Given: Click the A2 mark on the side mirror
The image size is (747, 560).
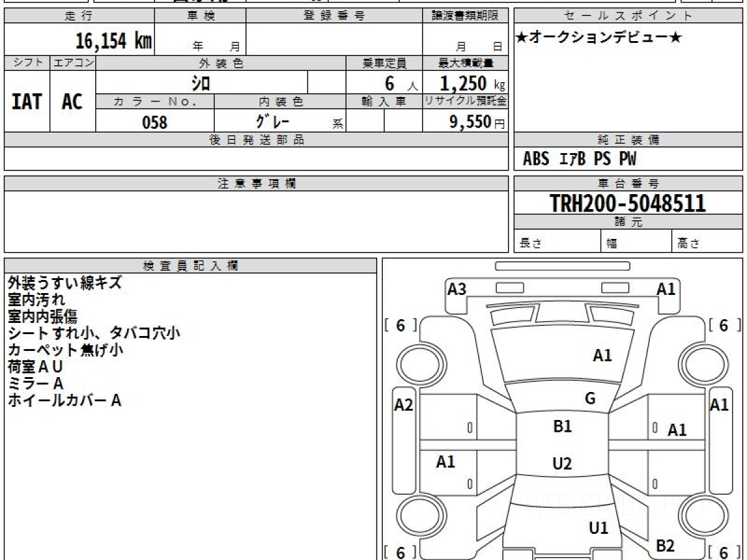Looking at the screenshot, I should [404, 405].
